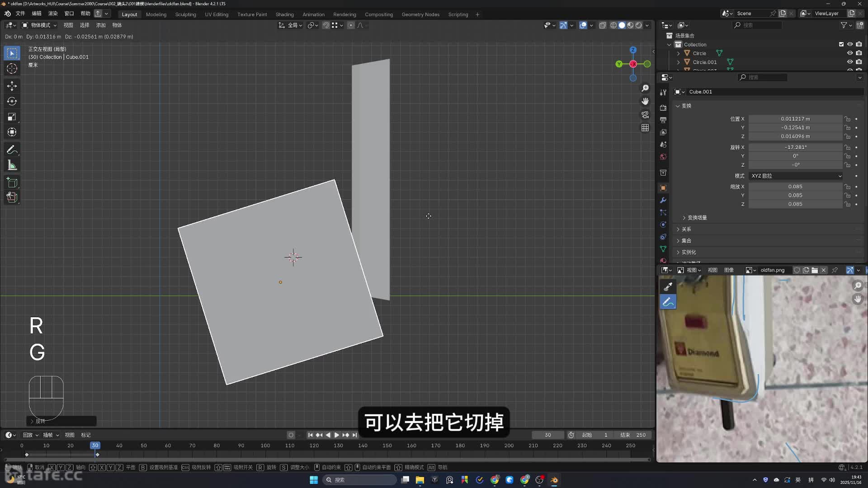This screenshot has height=488, width=868.
Task: Activate the Scale tool
Action: (x=12, y=117)
